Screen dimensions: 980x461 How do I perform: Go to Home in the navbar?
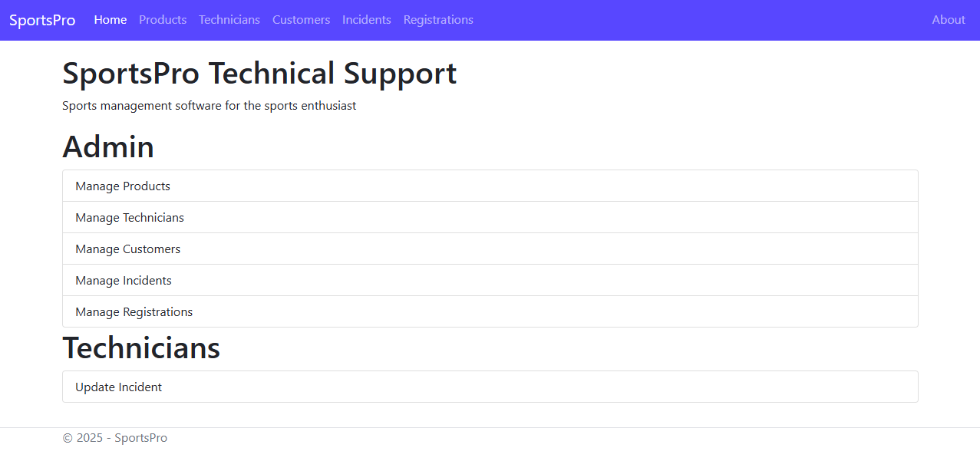click(x=110, y=20)
